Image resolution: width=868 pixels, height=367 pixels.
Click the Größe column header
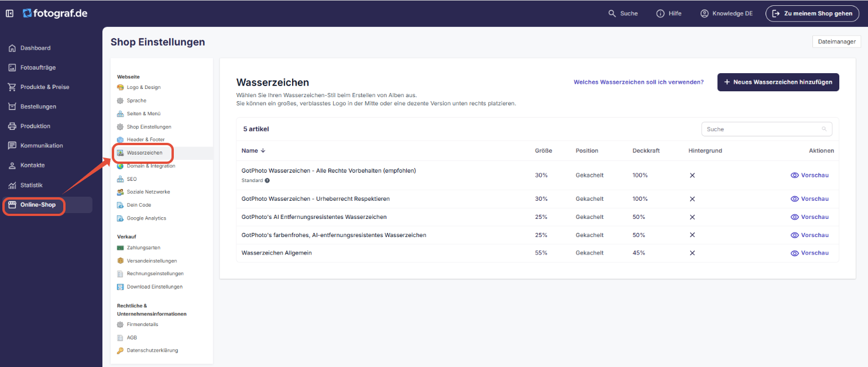(x=543, y=150)
